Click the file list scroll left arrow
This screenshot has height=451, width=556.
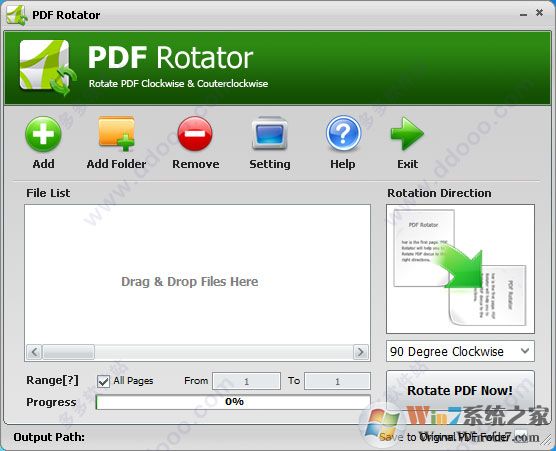(x=34, y=352)
